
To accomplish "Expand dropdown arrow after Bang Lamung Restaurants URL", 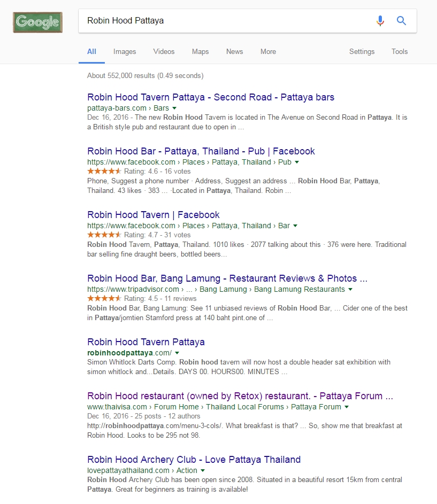I will pyautogui.click(x=350, y=290).
